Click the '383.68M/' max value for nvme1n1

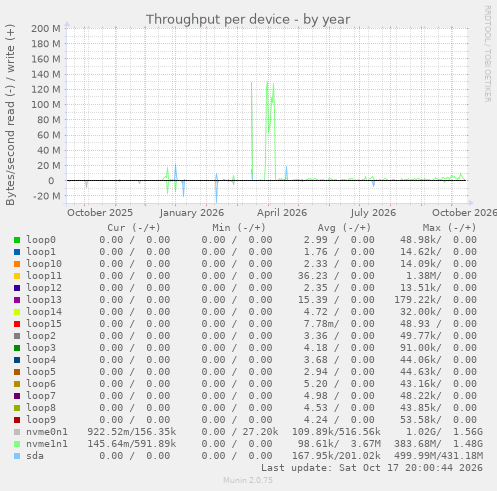pos(418,444)
